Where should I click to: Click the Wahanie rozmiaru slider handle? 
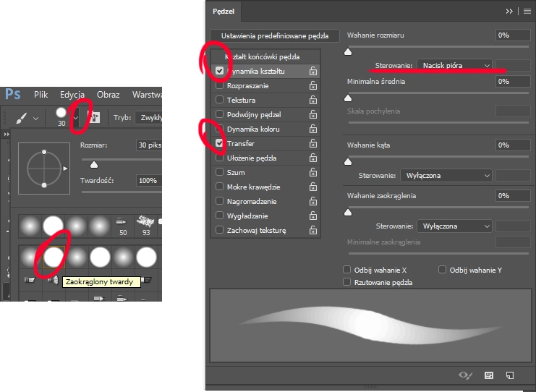[x=348, y=51]
